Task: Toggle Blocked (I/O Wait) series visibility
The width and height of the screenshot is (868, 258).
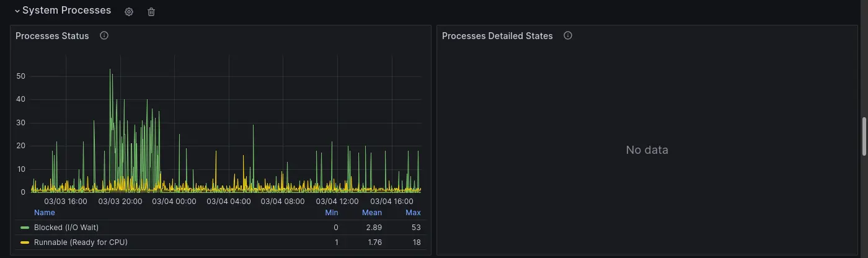Action: point(66,228)
